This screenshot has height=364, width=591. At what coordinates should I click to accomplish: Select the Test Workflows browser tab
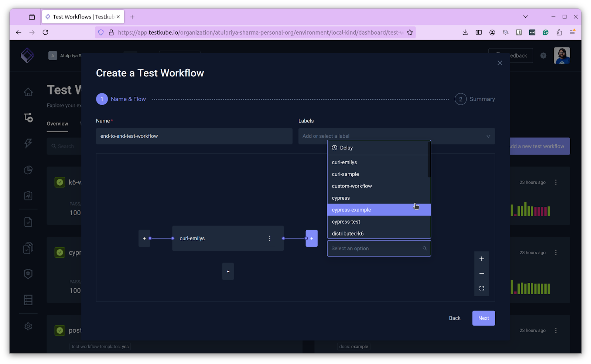(x=83, y=17)
